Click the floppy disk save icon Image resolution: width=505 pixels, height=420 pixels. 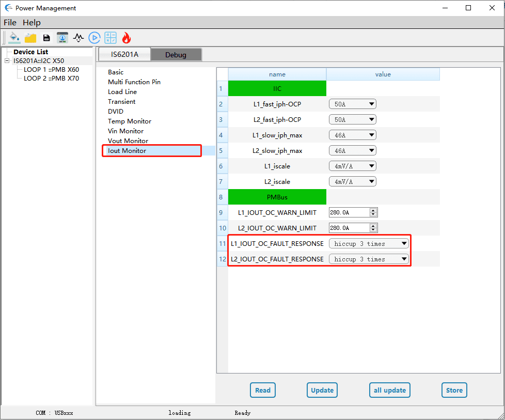coord(46,38)
